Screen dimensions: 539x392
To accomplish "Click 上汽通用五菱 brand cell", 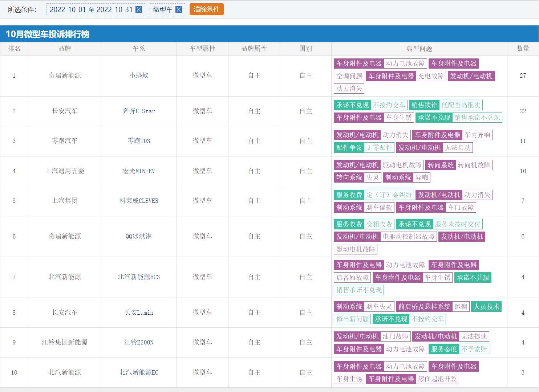I will [65, 171].
